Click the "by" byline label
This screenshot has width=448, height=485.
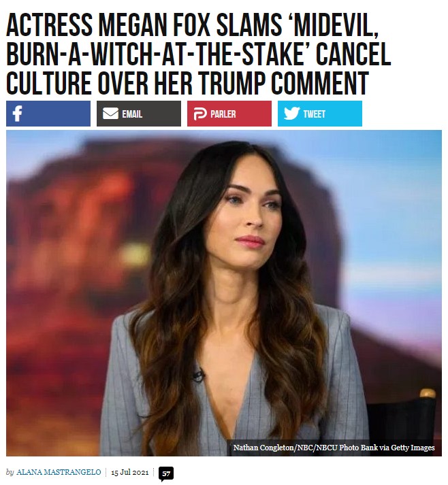pos(10,473)
